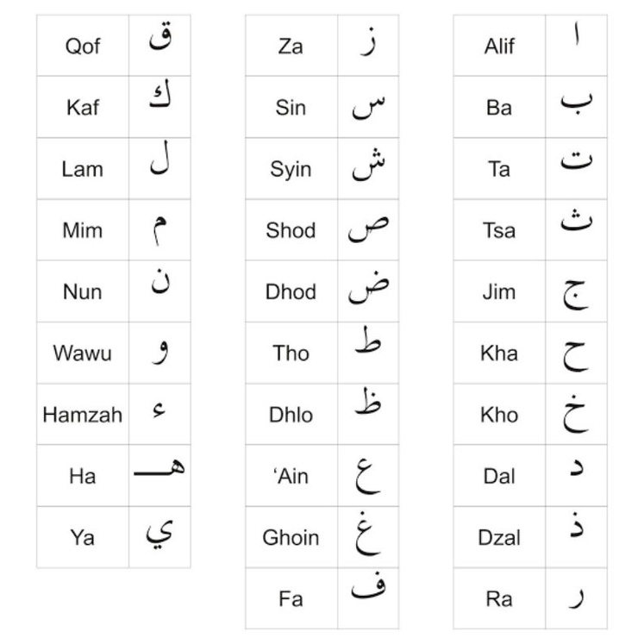Select the Arabic letter glyph for Jim
644x644 pixels.
pos(576,291)
